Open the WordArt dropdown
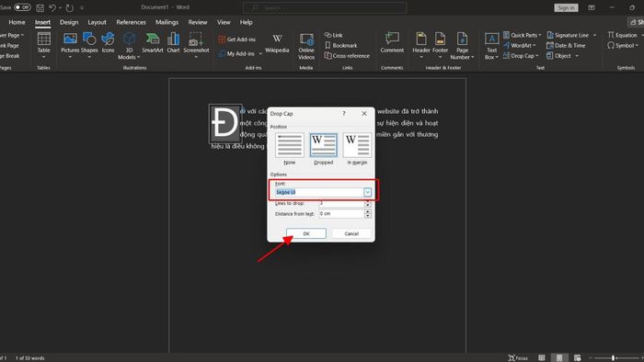This screenshot has width=644, height=362. click(519, 46)
